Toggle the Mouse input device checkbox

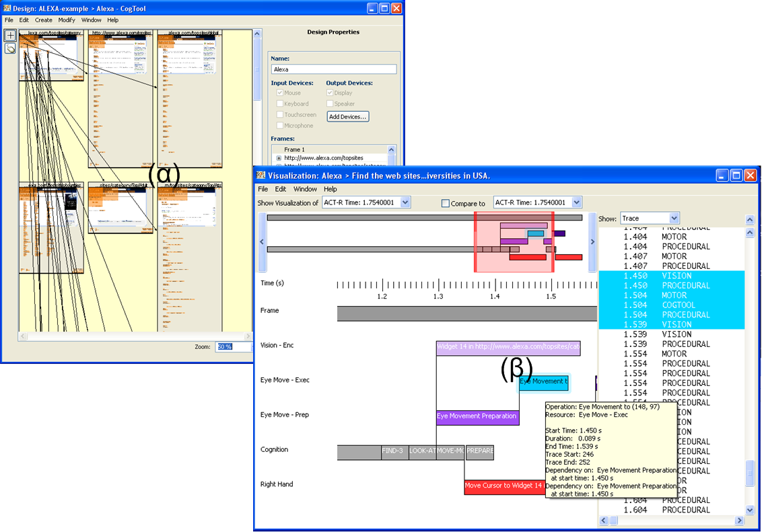coord(280,93)
